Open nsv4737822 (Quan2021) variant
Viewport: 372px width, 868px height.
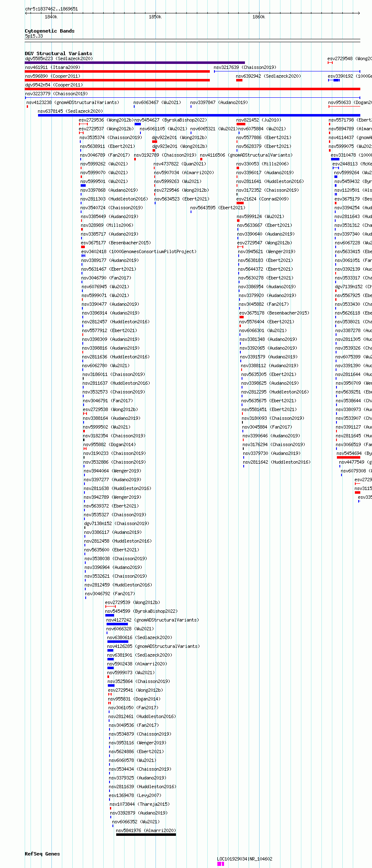[x=180, y=164]
